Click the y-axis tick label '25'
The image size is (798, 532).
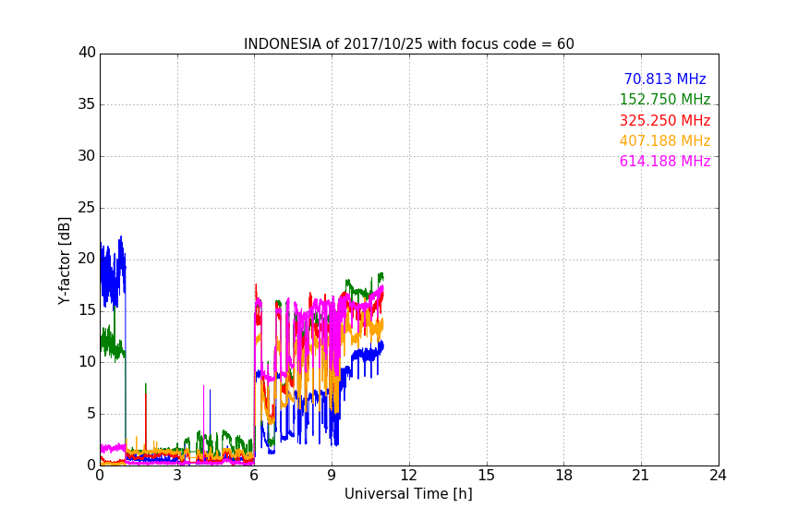(87, 207)
